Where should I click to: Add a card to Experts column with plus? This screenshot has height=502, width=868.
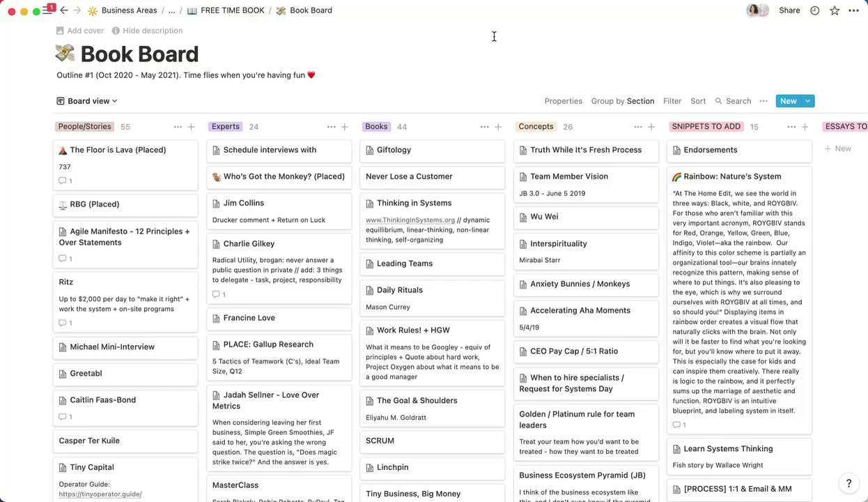[345, 127]
